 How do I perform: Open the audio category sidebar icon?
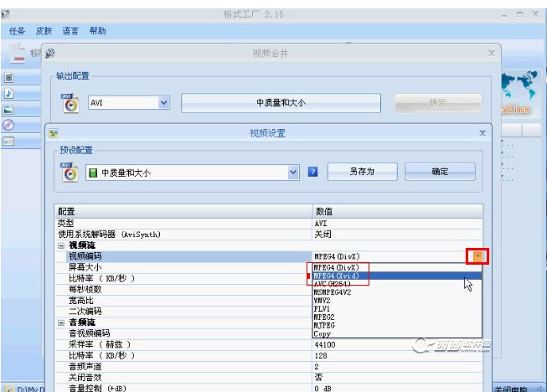click(8, 94)
